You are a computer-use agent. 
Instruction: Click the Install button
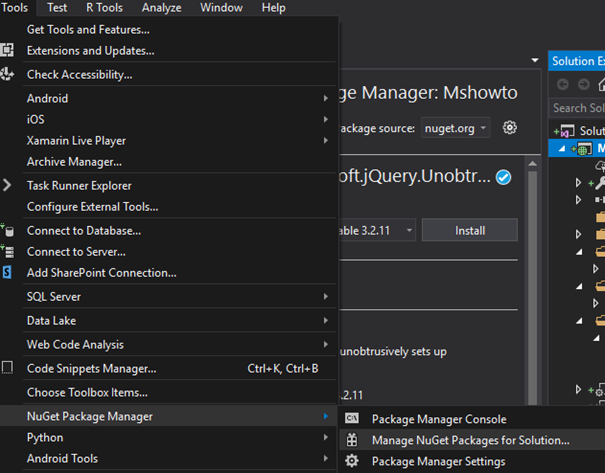[470, 230]
